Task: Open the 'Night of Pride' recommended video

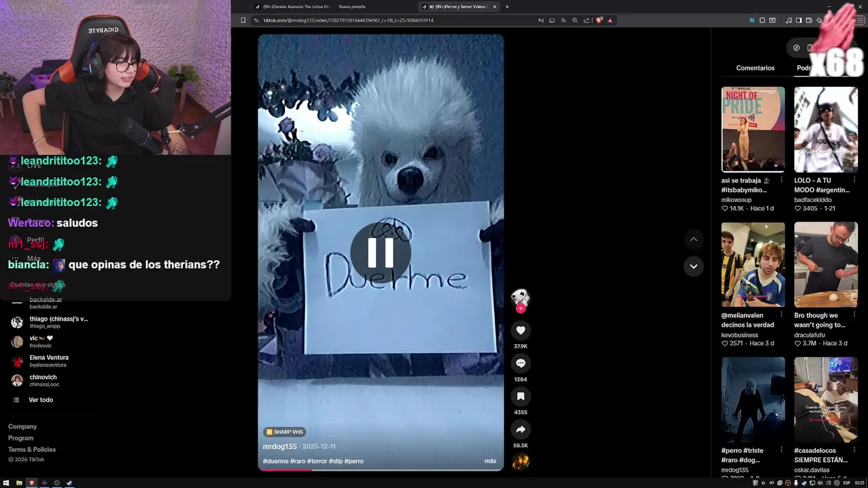Action: point(753,129)
